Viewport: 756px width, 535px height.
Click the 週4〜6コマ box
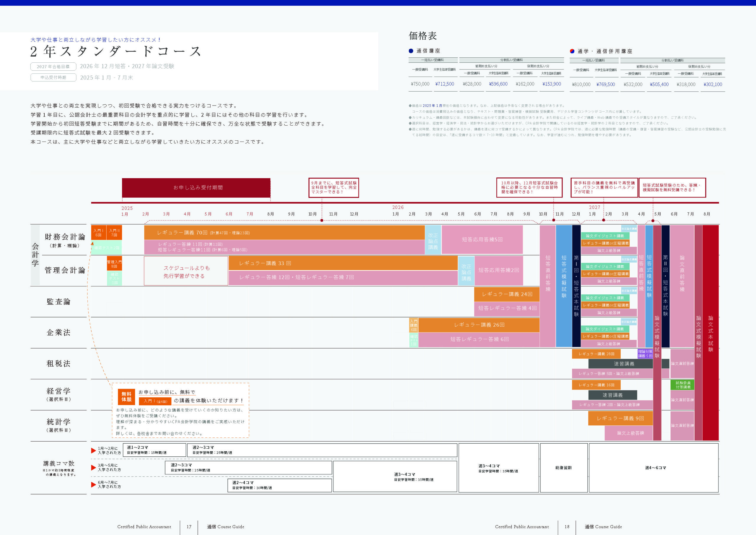654,468
